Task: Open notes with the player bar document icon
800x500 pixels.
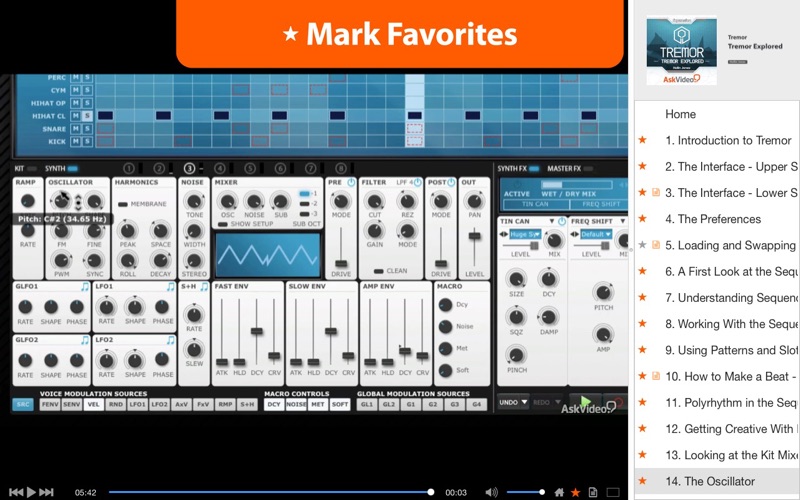Action: click(x=593, y=492)
